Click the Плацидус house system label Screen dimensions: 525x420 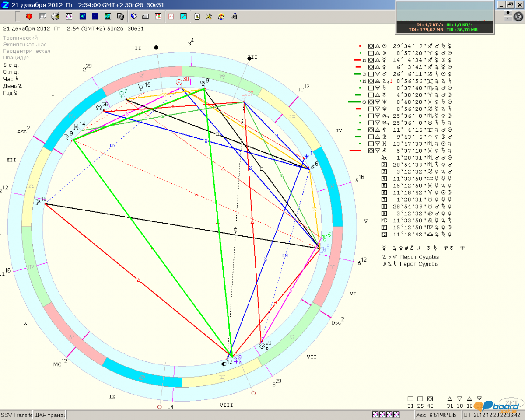click(x=16, y=57)
